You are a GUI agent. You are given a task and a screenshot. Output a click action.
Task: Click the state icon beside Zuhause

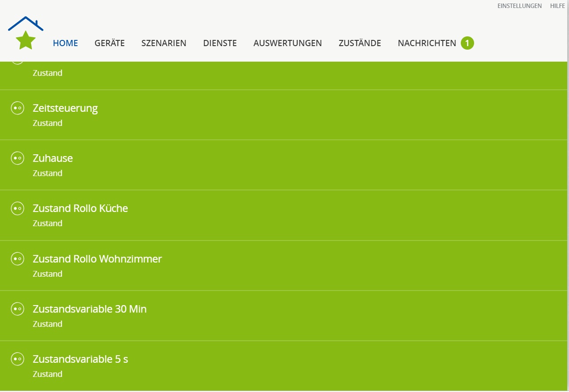click(17, 158)
